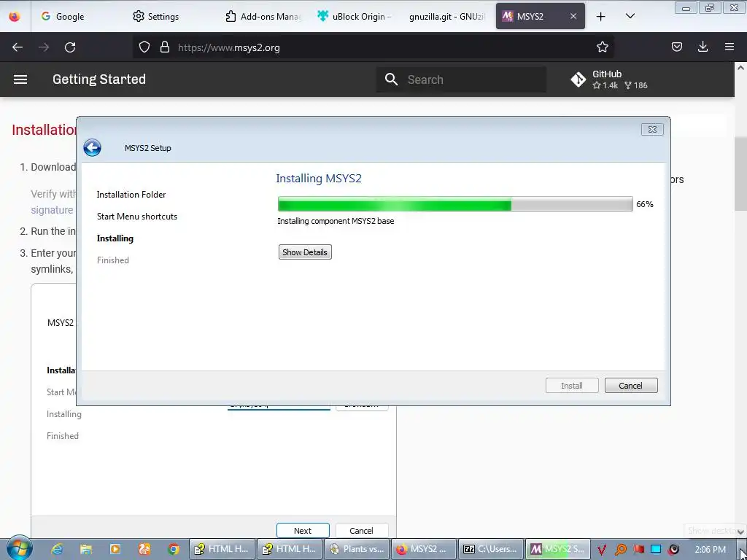Switch to Plants vs. taskbar window
Viewport: 747px width, 560px height.
357,549
